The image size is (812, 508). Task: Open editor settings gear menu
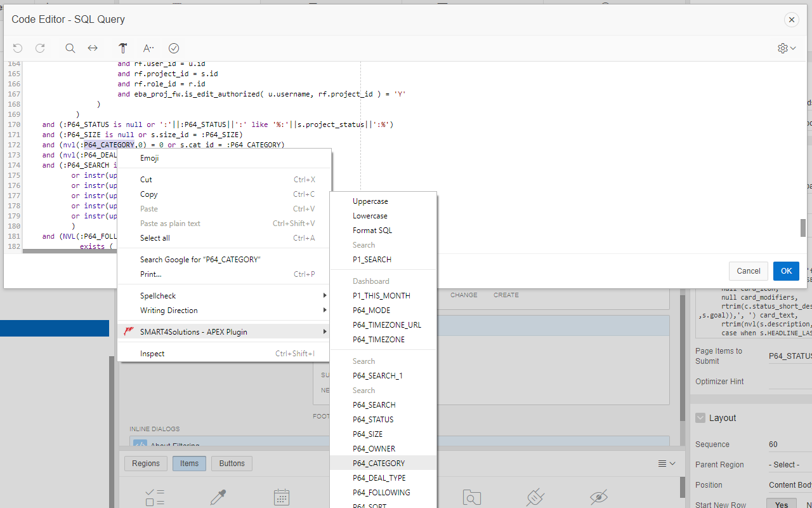click(x=787, y=48)
